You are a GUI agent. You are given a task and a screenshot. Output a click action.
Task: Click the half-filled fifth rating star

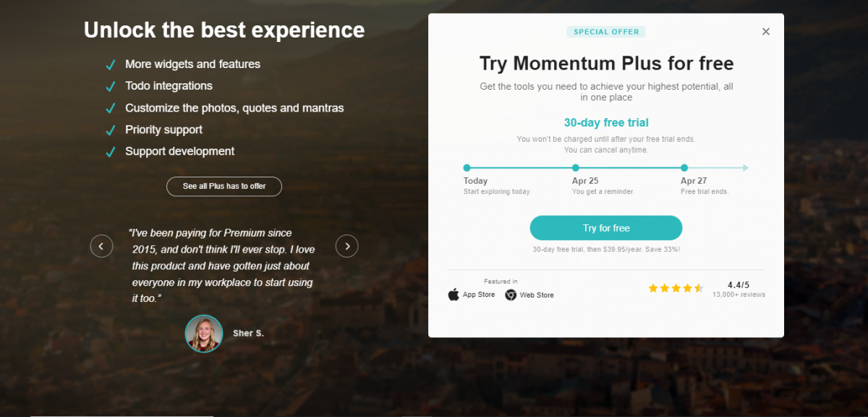699,287
